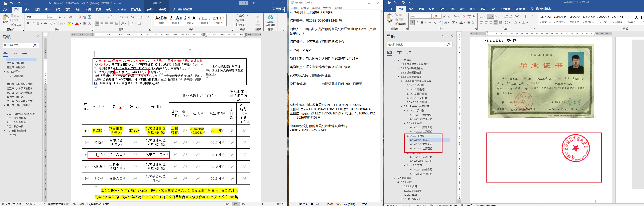The image size is (644, 206).
Task: Click the character border icon in 中亚投标文件 Word
Action: (x=474, y=16)
